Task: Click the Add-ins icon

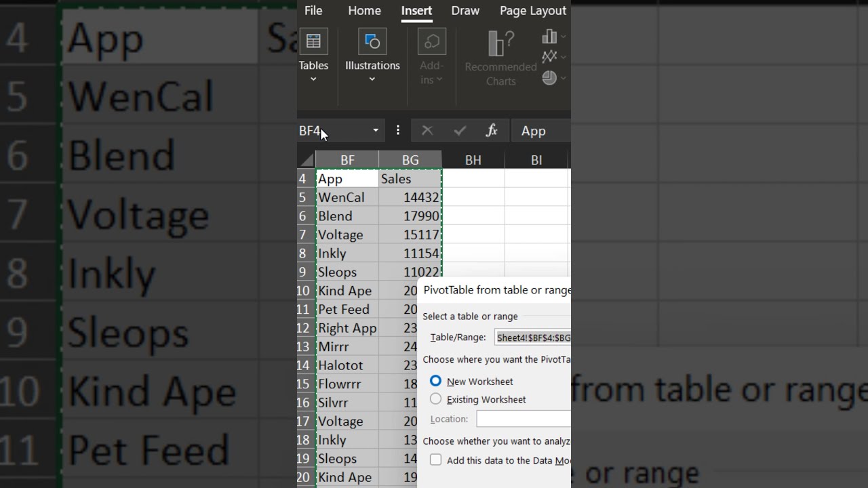Action: pyautogui.click(x=431, y=42)
